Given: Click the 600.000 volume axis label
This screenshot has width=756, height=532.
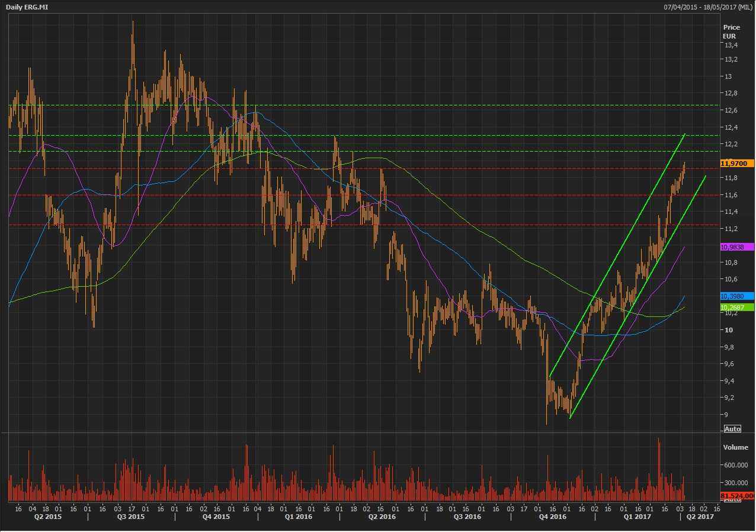Looking at the screenshot, I should coord(735,465).
